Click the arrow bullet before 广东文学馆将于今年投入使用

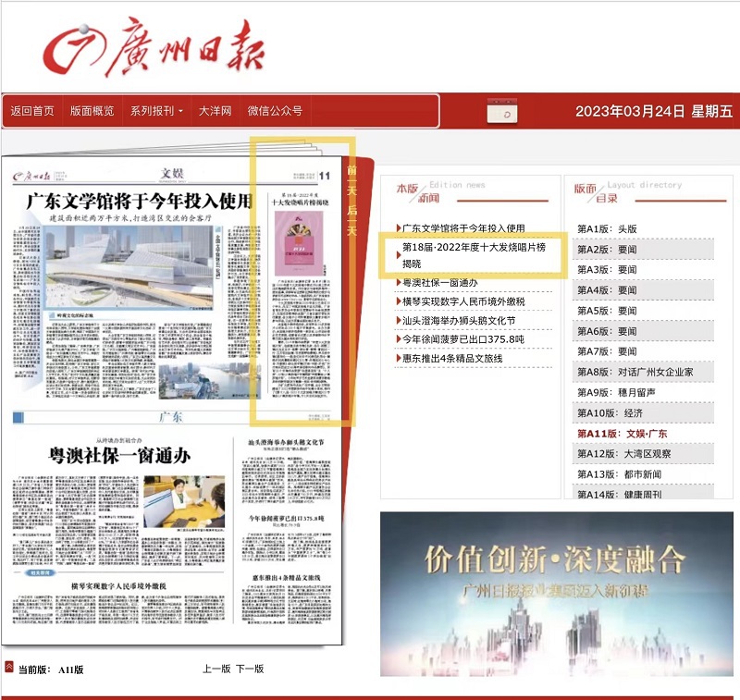coord(399,228)
